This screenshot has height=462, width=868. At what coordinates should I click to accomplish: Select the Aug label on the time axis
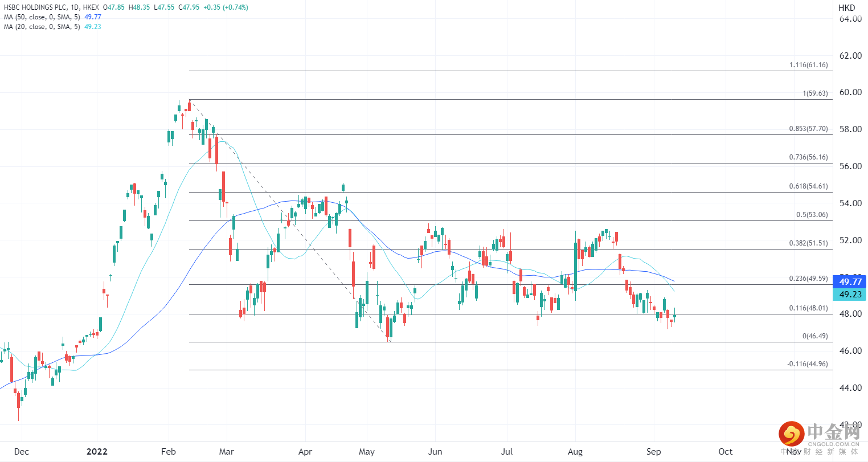575,452
